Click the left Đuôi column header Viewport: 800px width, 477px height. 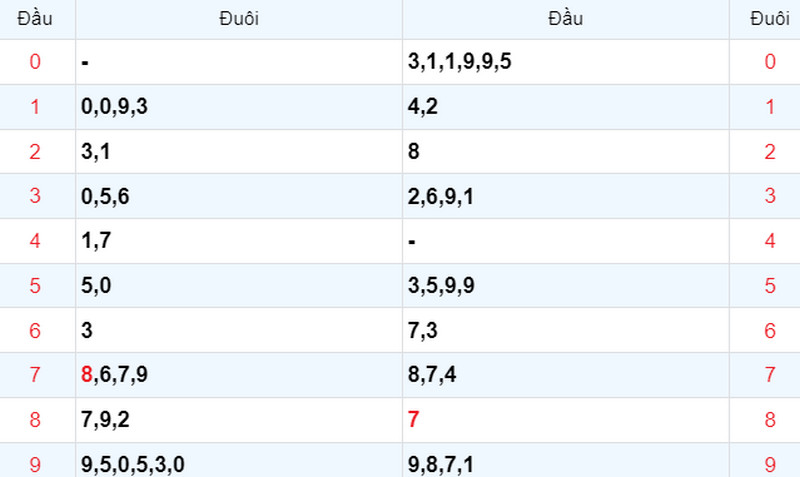pos(239,19)
